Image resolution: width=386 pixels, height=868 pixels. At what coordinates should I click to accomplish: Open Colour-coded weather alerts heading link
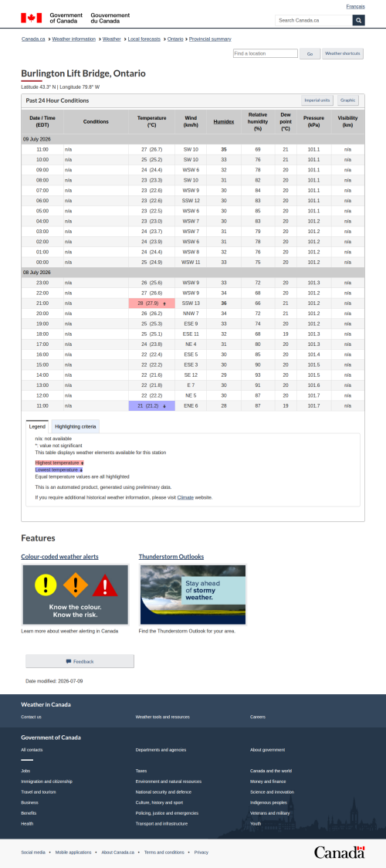(59, 556)
